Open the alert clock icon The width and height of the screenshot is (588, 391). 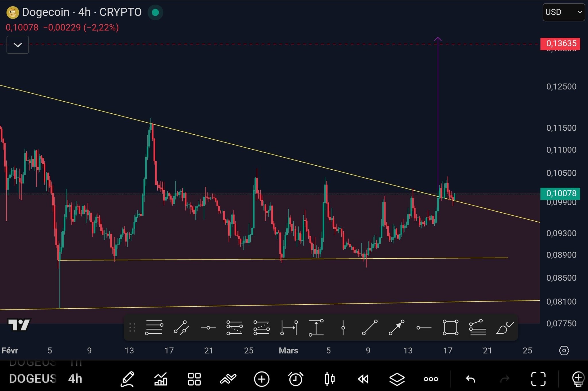[296, 379]
